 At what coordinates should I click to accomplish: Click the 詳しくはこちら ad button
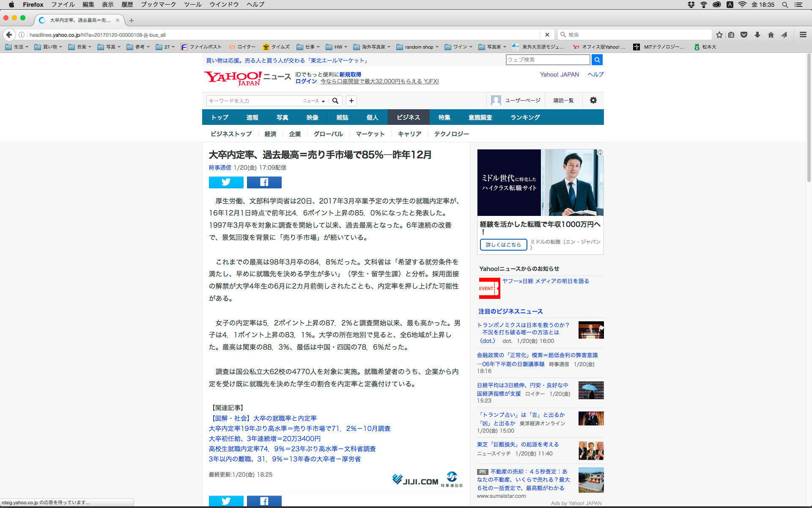tap(503, 245)
